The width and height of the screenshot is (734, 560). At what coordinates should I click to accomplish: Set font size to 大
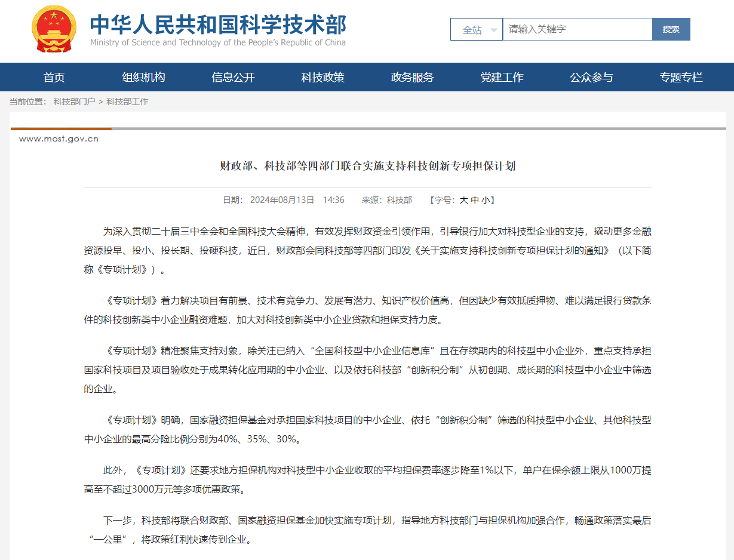pos(463,200)
